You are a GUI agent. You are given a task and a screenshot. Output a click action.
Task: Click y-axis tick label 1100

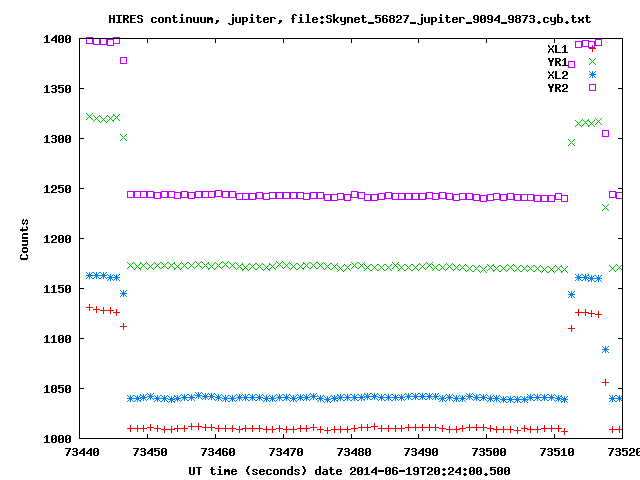[57, 339]
